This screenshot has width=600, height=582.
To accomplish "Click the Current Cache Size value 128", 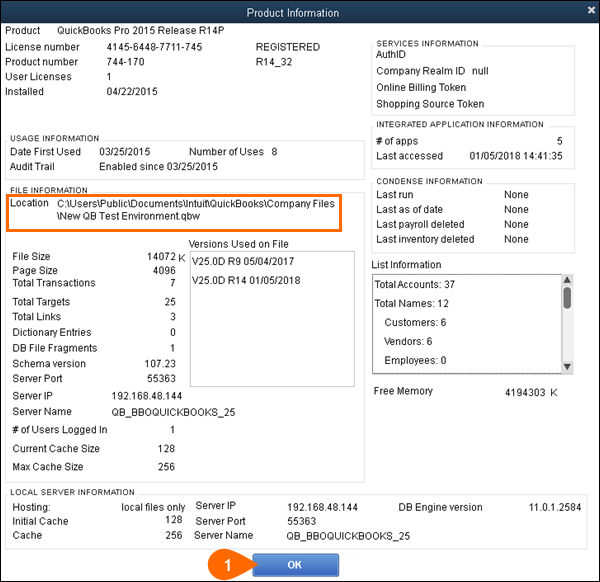I will (166, 448).
